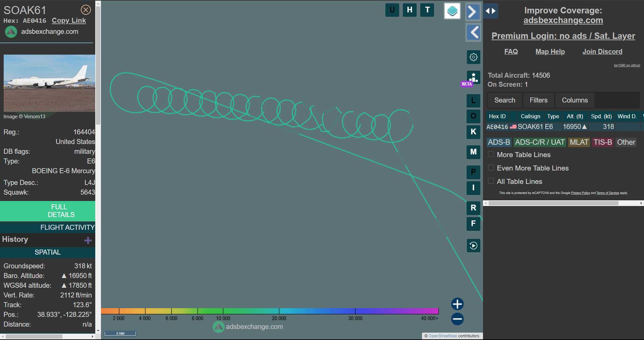The height and width of the screenshot is (340, 644).
Task: Toggle the ADS-B source filter
Action: point(499,142)
